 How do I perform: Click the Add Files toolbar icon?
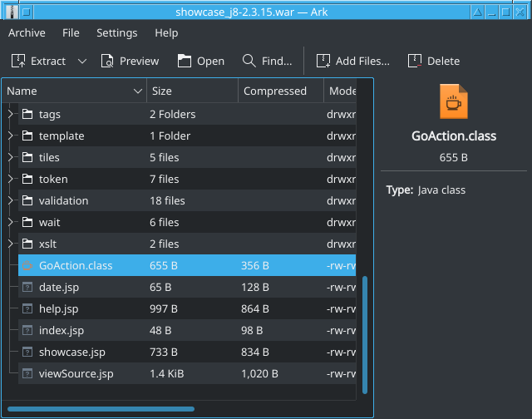[x=323, y=61]
